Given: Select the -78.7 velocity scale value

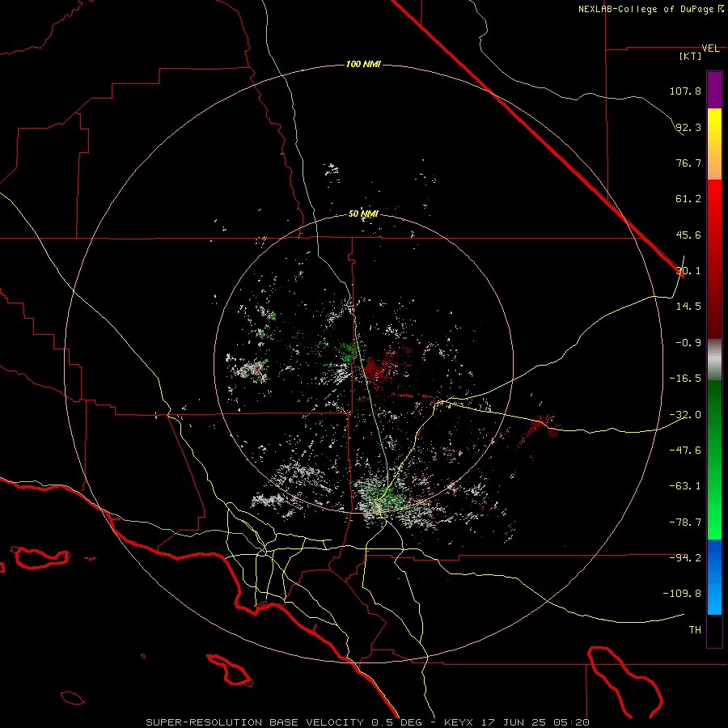Looking at the screenshot, I should point(685,523).
